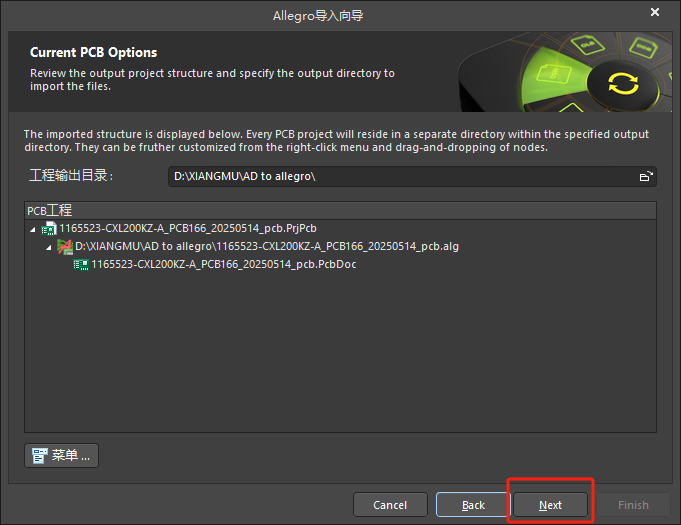
Task: Click the menu icon on 菜单 button
Action: click(x=40, y=456)
